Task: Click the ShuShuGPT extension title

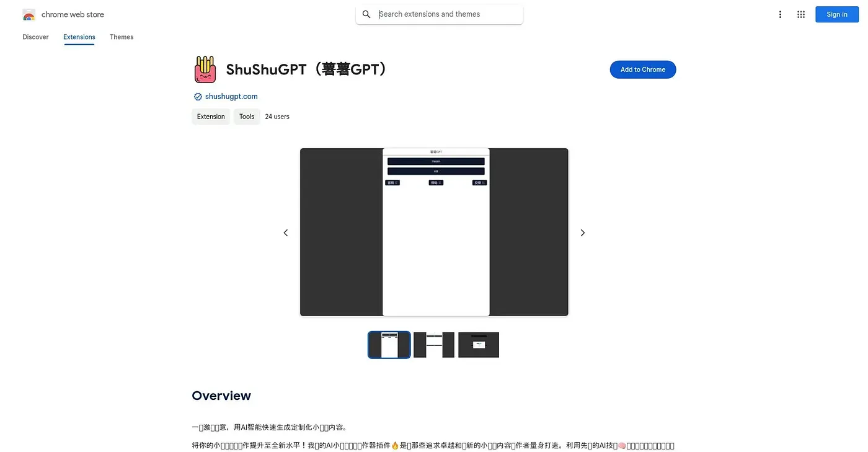Action: (309, 69)
